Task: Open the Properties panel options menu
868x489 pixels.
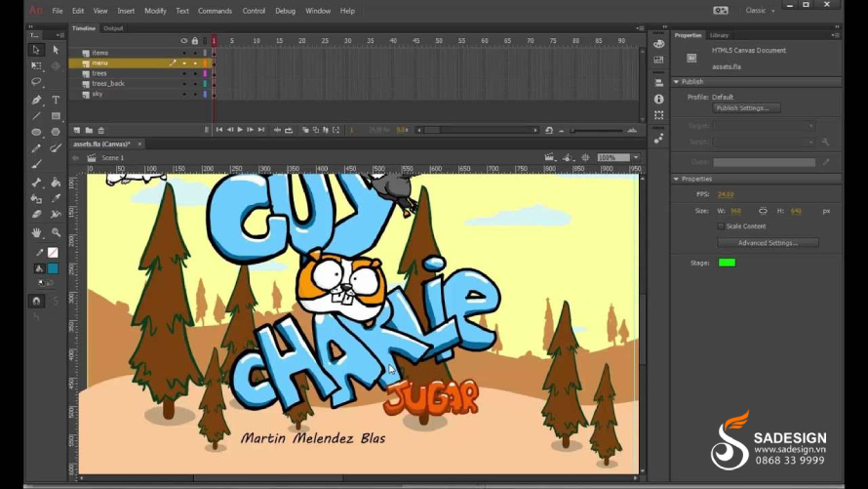Action: coord(836,35)
